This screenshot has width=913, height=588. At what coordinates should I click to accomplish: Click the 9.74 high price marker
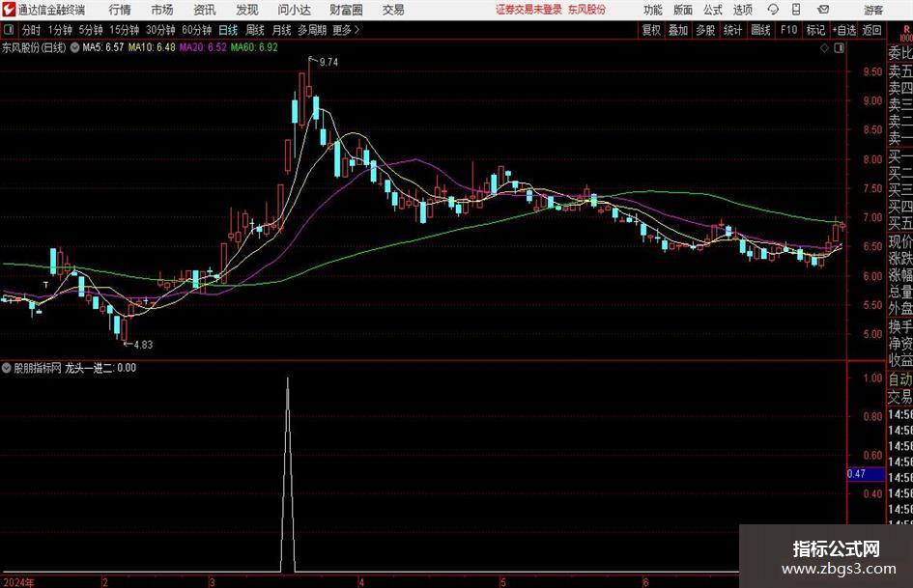tap(328, 63)
